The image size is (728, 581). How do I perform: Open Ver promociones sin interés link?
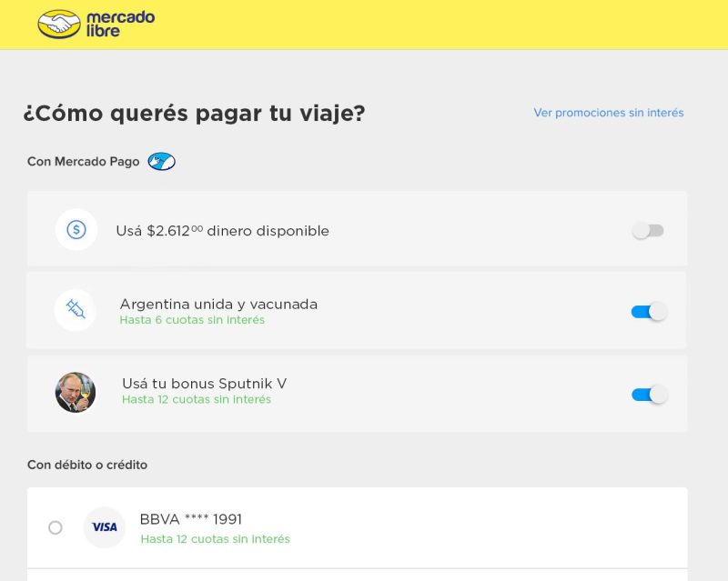coord(609,113)
